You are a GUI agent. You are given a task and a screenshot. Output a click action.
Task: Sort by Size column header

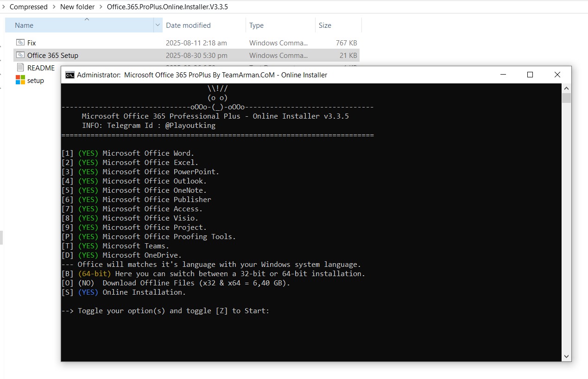pyautogui.click(x=338, y=25)
